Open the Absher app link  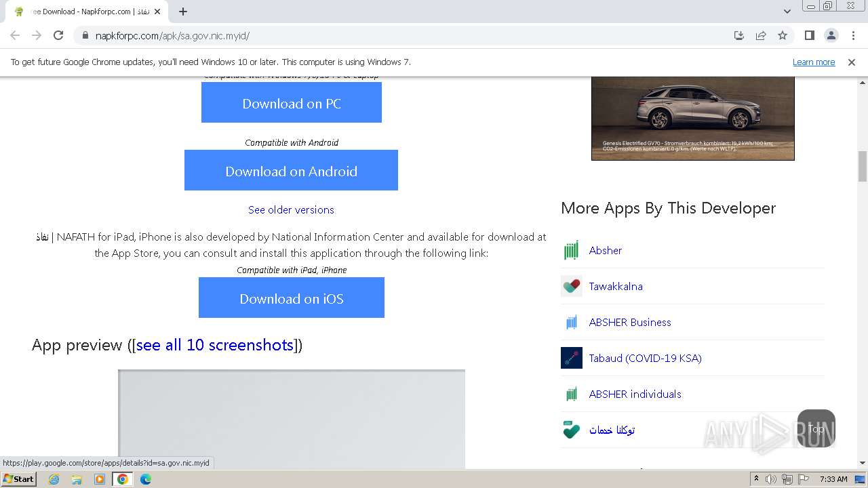point(606,250)
